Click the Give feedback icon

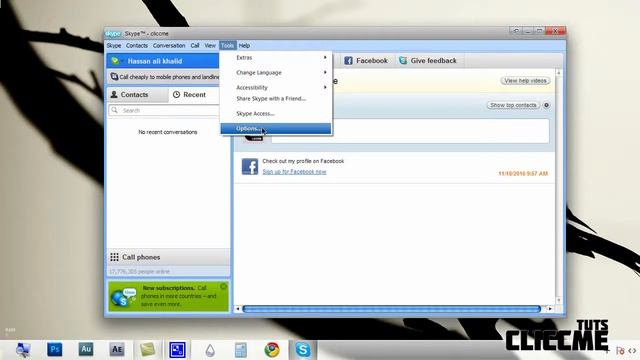(403, 60)
